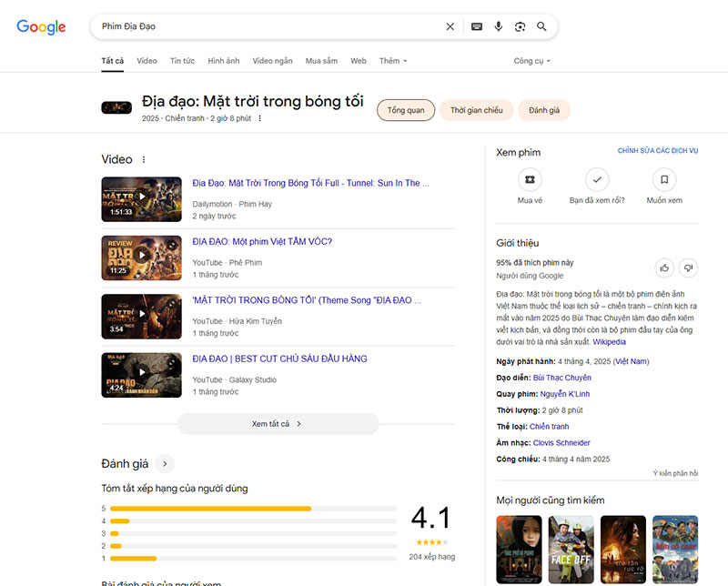Switch to the Hình ảnh tab
Viewport: 728px width, 586px height.
click(x=224, y=61)
